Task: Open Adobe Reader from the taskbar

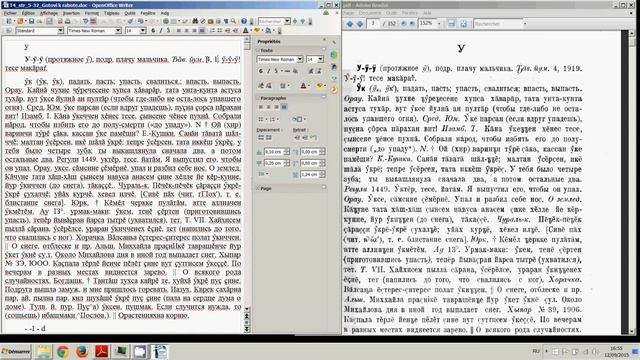Action: coord(101,351)
